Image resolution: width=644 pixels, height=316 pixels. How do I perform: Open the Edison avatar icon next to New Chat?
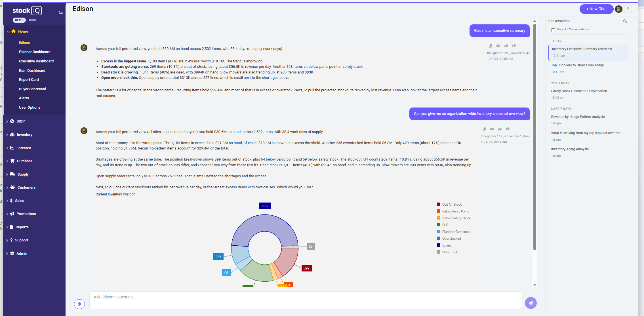(619, 9)
